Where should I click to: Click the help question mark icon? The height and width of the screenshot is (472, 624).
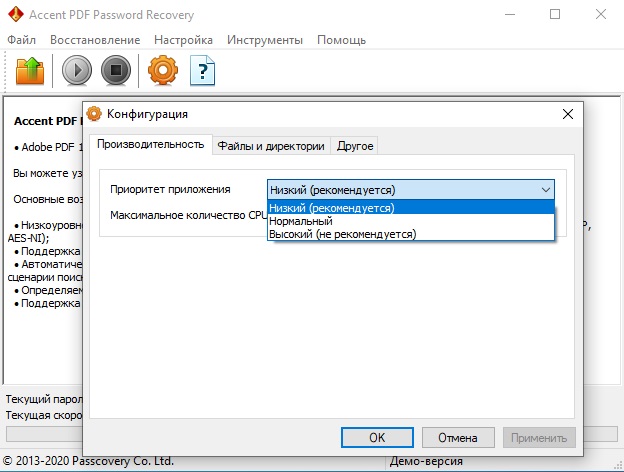tap(203, 71)
